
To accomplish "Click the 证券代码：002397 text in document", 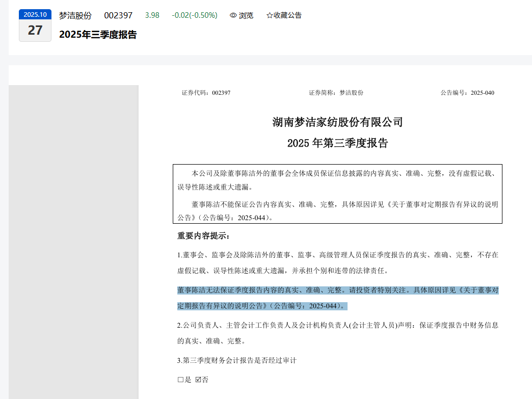I will (206, 93).
